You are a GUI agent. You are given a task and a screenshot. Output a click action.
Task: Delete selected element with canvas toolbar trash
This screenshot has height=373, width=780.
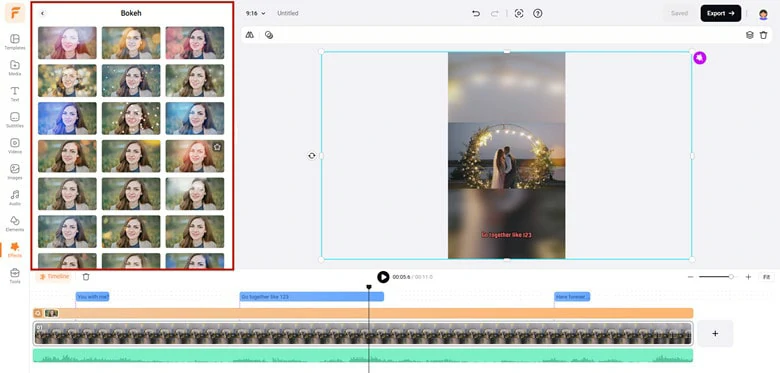pyautogui.click(x=764, y=35)
